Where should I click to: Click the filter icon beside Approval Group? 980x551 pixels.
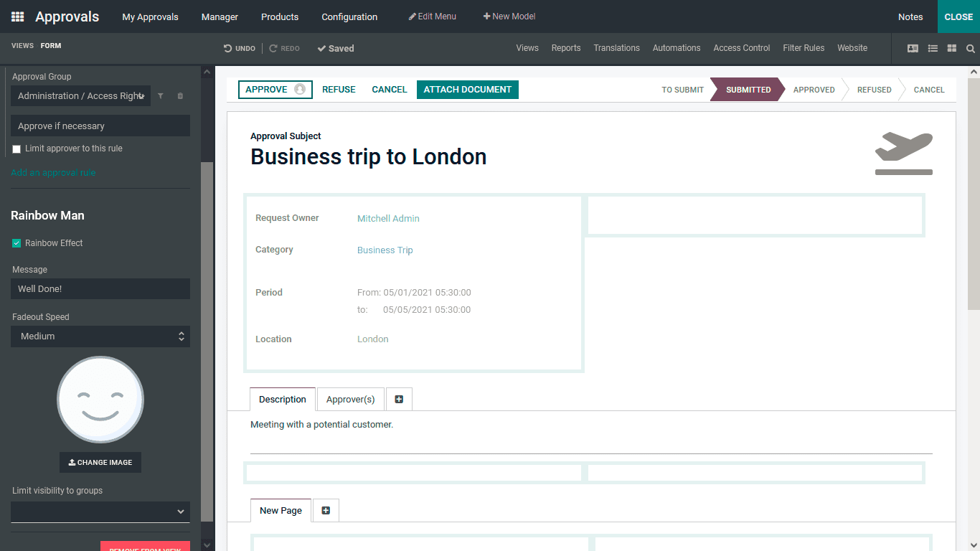point(161,95)
